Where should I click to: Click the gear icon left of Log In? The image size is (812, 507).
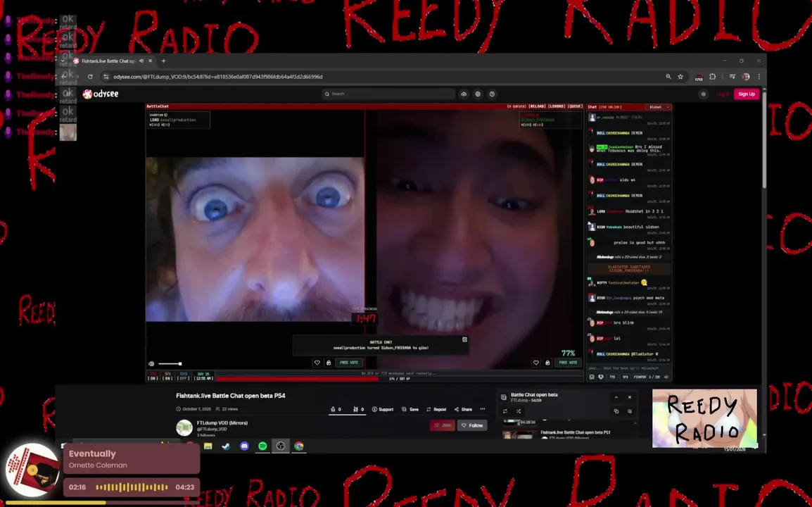coord(703,94)
